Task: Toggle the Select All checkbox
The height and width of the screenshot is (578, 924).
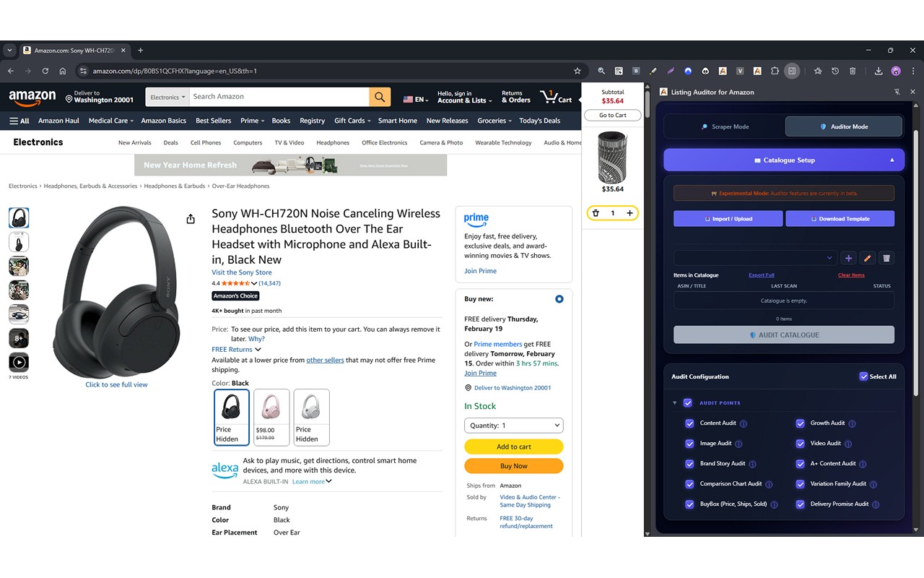Action: click(x=863, y=376)
